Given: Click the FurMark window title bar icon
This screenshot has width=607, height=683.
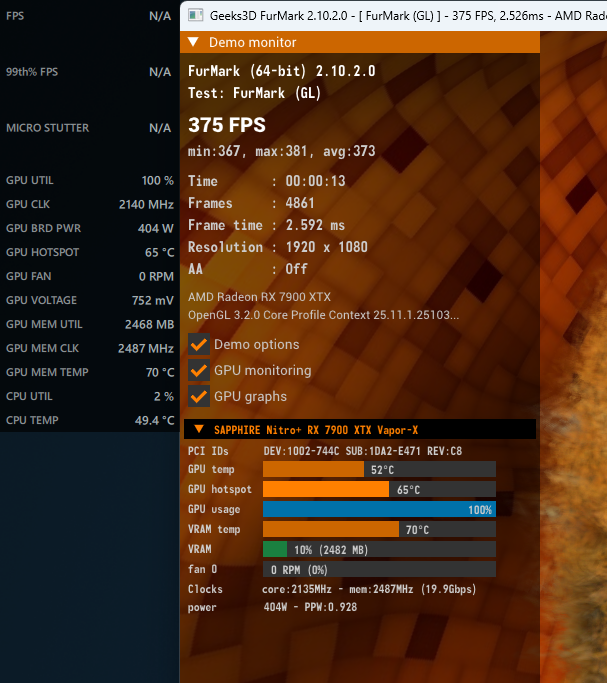Looking at the screenshot, I should coord(196,16).
